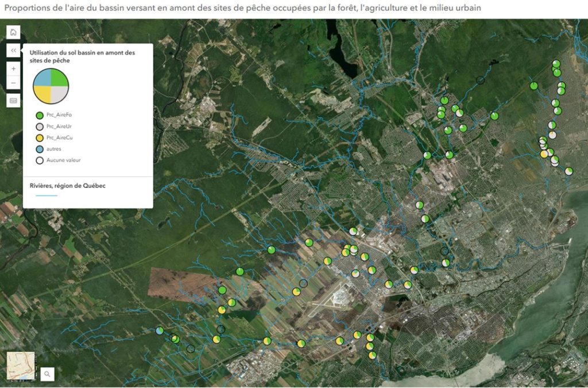Collapse the legend panel with double chevron
The image size is (588, 388).
[x=13, y=51]
